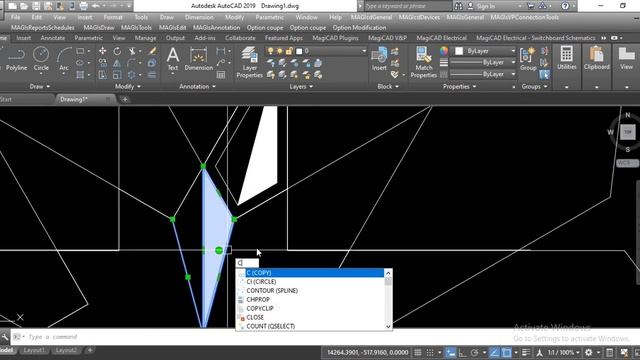Viewport: 640px width, 360px height.
Task: Toggle object snap tracking in status bar
Action: coord(494,353)
